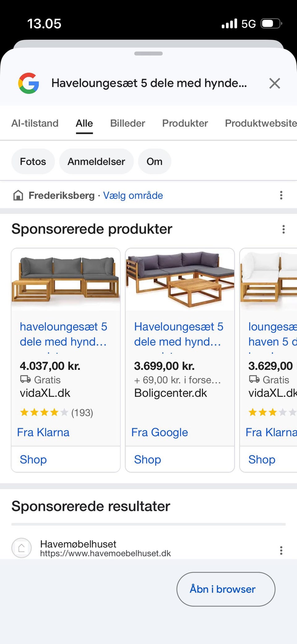
Task: Click the Vælg område link
Action: [133, 195]
